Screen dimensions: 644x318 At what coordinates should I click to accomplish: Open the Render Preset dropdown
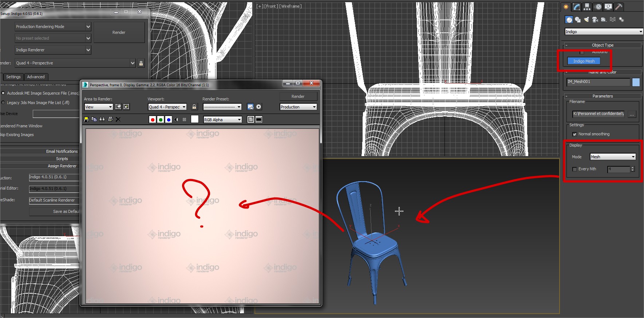pos(222,107)
